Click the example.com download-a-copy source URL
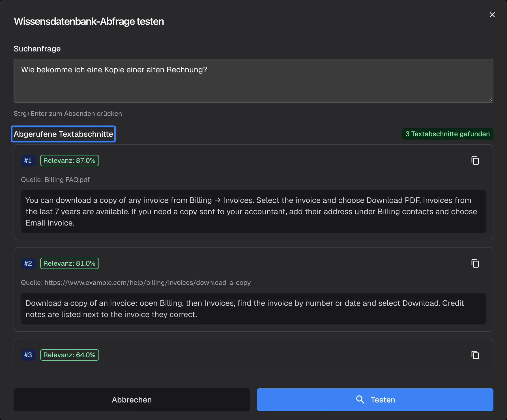The height and width of the screenshot is (420, 507). tap(148, 283)
